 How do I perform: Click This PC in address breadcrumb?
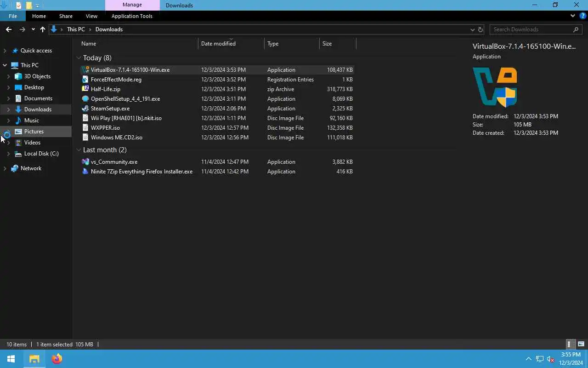point(76,29)
